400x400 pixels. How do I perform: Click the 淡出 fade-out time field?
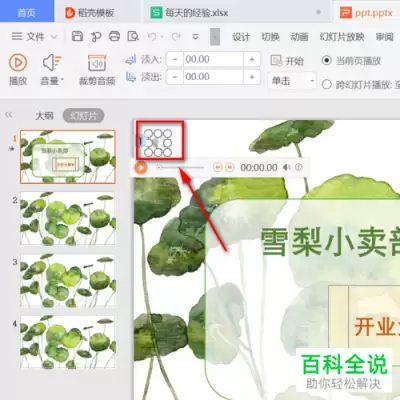click(x=213, y=77)
